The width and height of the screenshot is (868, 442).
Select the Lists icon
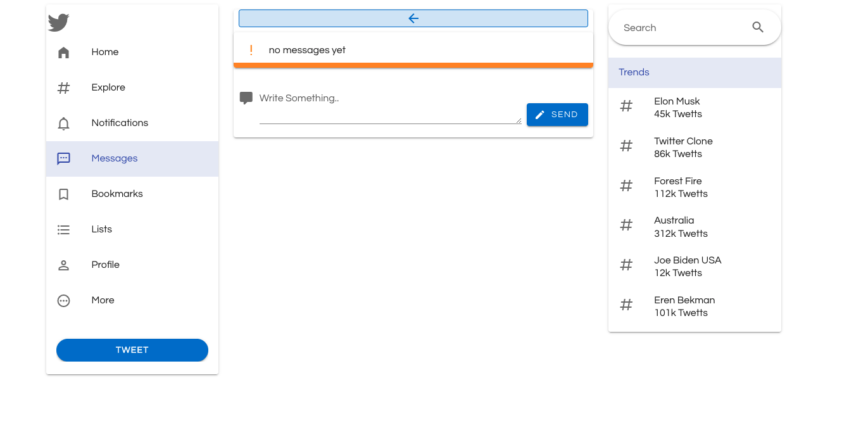63,229
